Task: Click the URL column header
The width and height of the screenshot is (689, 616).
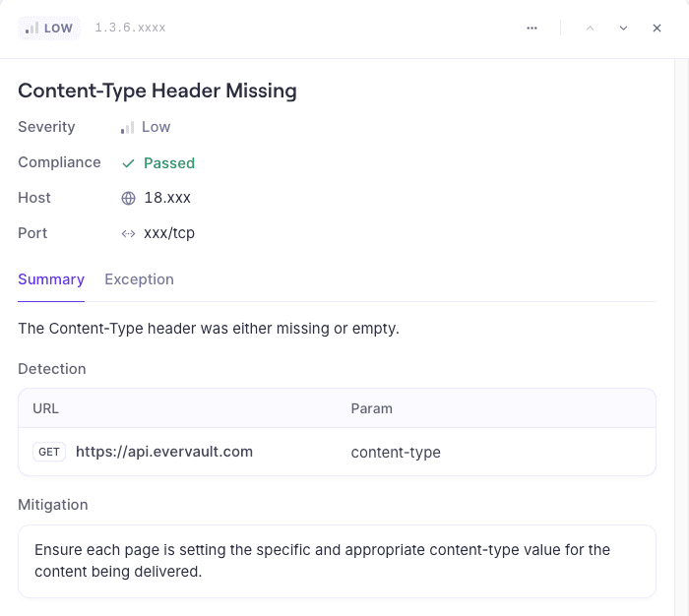Action: (x=46, y=408)
